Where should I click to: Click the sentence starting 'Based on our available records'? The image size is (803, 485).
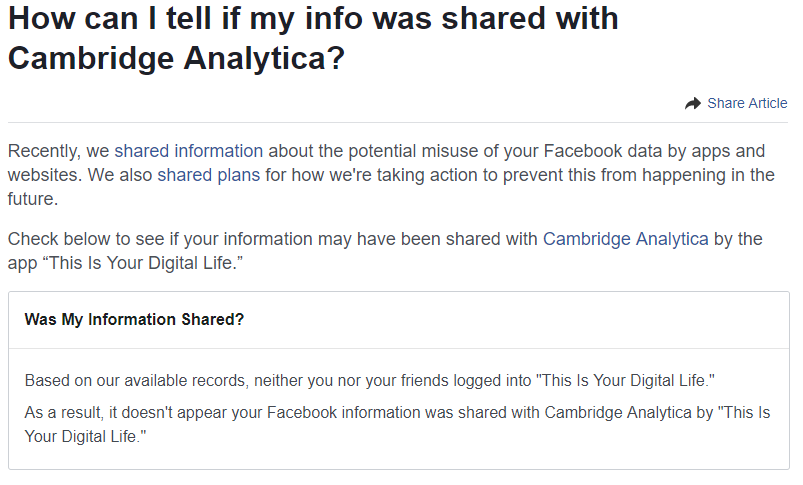pos(369,381)
